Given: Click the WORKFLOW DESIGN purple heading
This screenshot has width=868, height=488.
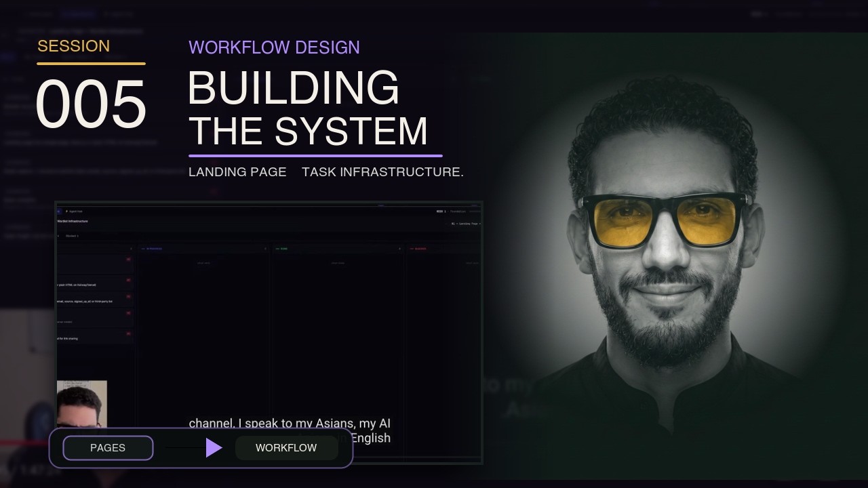Looking at the screenshot, I should tap(274, 47).
